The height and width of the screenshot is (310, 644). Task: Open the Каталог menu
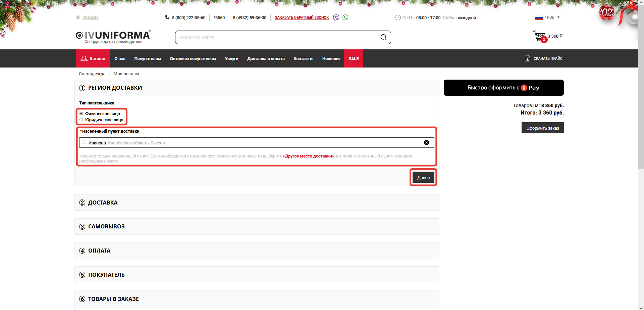93,59
